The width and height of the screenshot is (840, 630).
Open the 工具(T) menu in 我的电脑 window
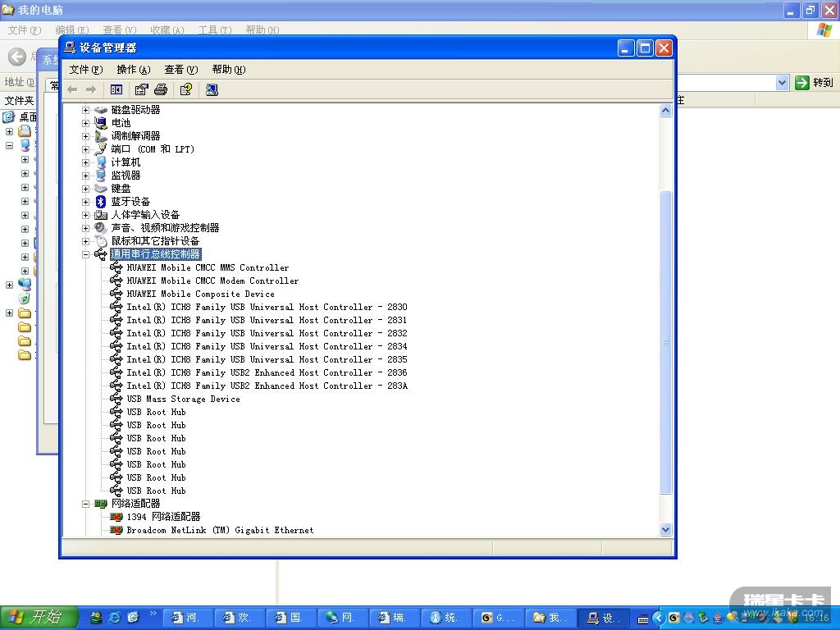[215, 30]
